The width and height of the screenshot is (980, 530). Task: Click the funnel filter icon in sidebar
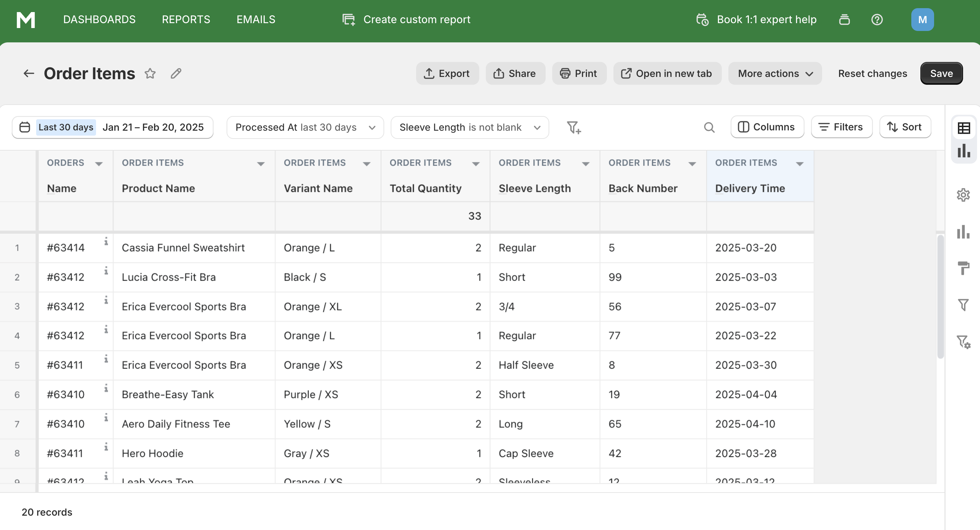click(x=963, y=304)
